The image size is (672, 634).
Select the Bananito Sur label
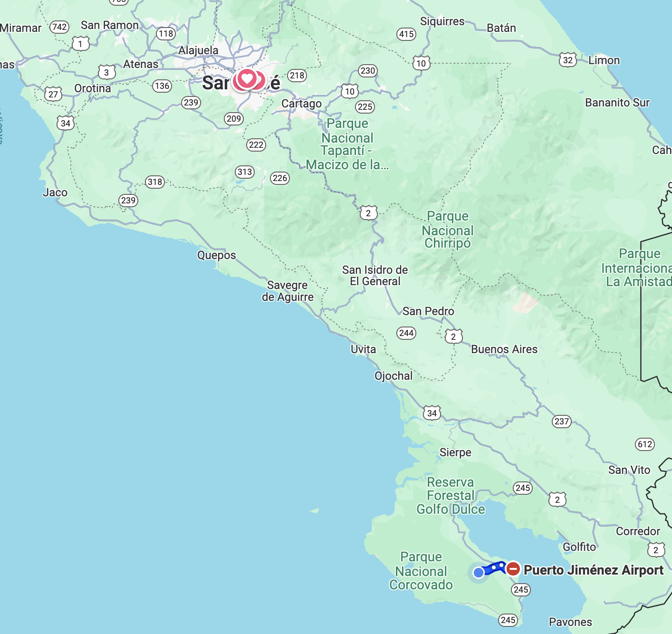617,103
